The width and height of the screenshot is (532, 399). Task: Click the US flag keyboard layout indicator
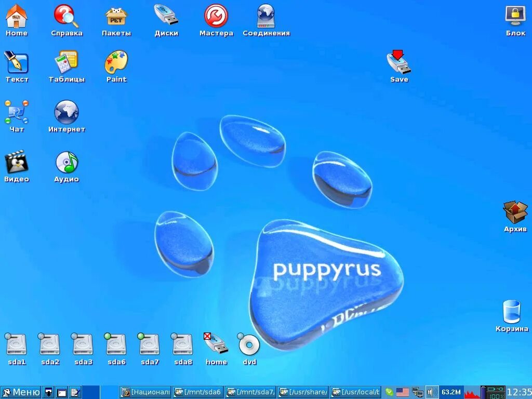403,393
